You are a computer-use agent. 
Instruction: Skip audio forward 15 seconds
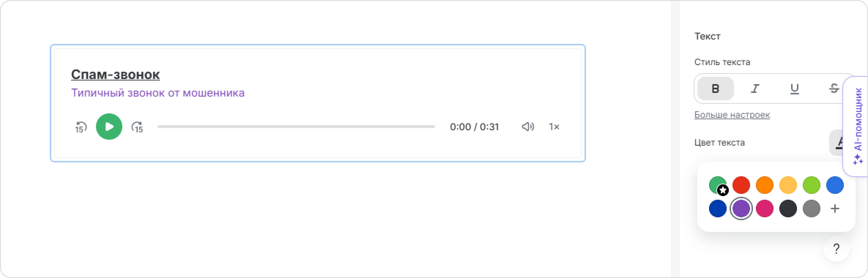(137, 127)
